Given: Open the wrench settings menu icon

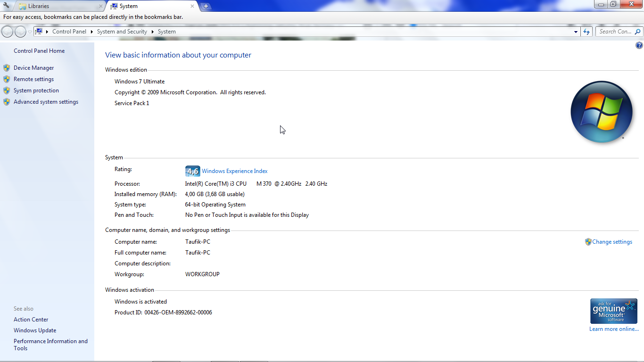Looking at the screenshot, I should click(x=6, y=6).
